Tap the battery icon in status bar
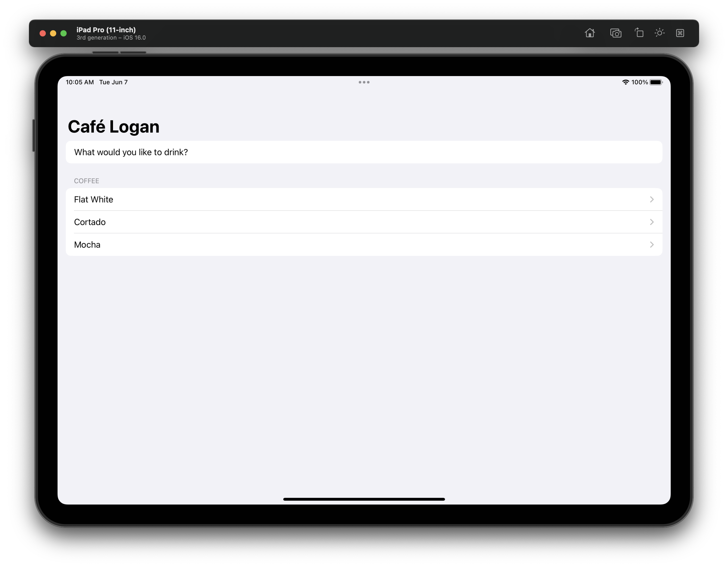Image resolution: width=728 pixels, height=572 pixels. 656,82
